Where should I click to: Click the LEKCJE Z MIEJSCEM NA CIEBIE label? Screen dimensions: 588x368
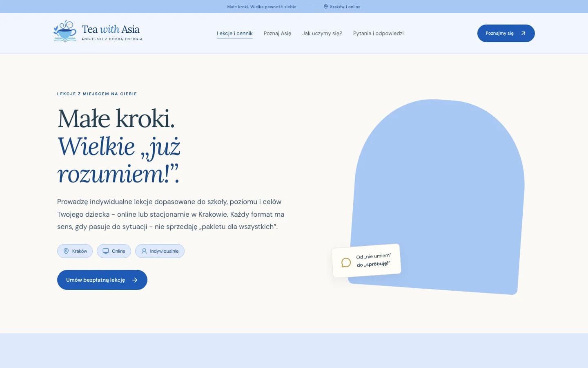tap(97, 94)
